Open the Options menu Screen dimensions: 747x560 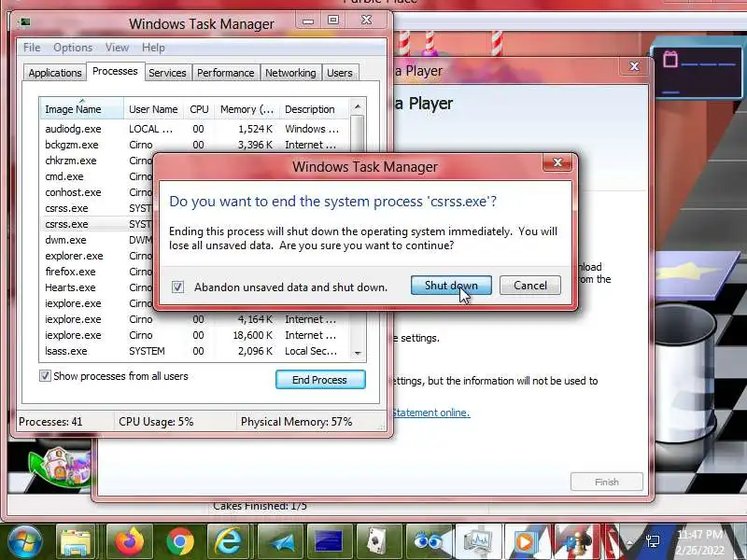coord(73,48)
